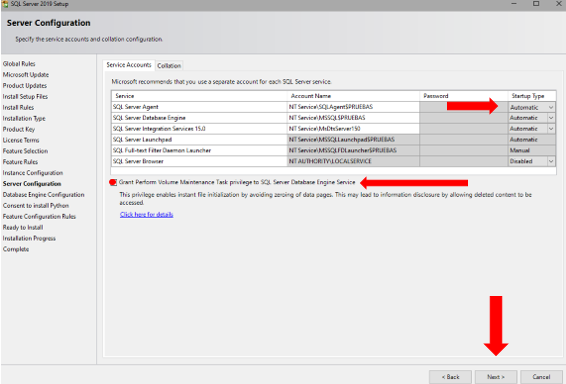Screen dimensions: 566x384
Task: Click Feature Configuration Rules step
Action: coord(39,216)
